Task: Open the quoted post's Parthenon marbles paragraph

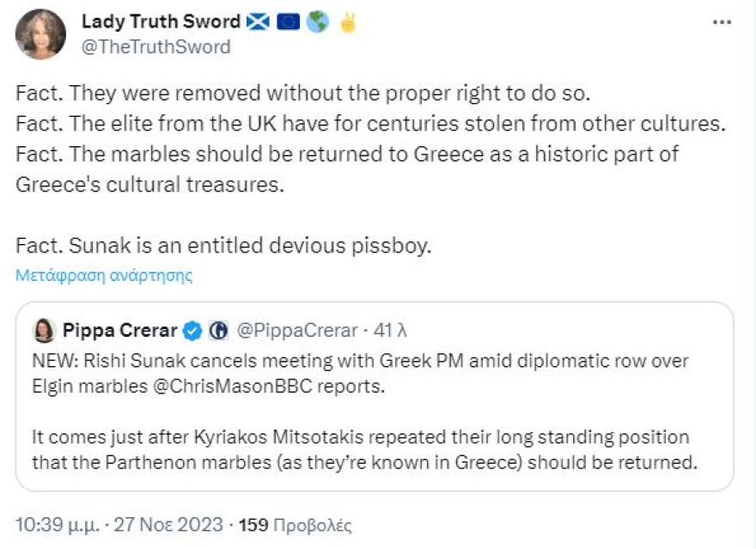Action: point(360,449)
